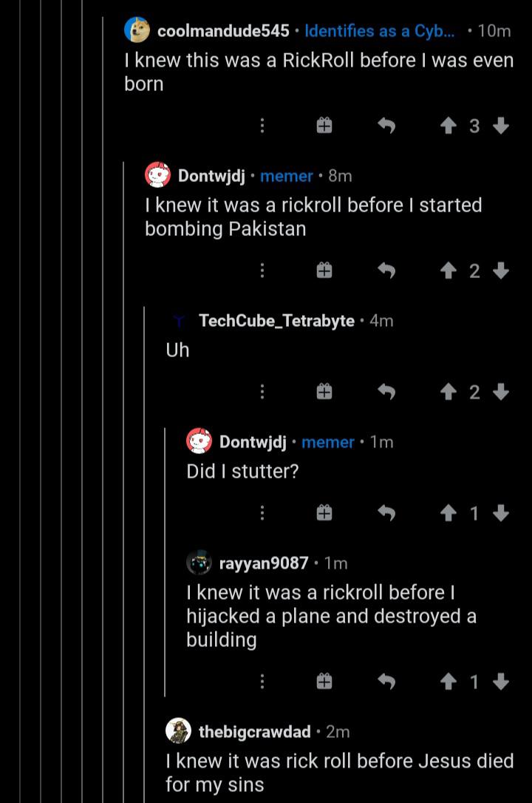Downvote coolmandude545's comment
This screenshot has width=532, height=803.
point(501,126)
